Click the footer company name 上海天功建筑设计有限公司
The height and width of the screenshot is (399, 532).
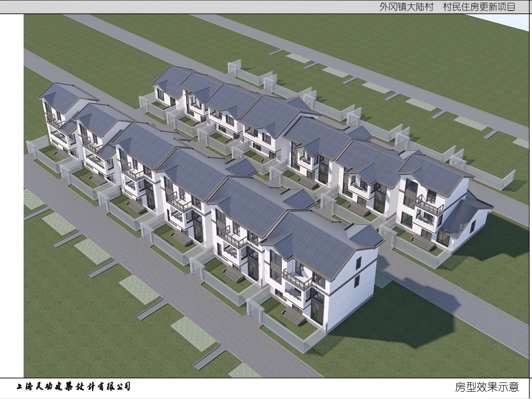pyautogui.click(x=74, y=386)
